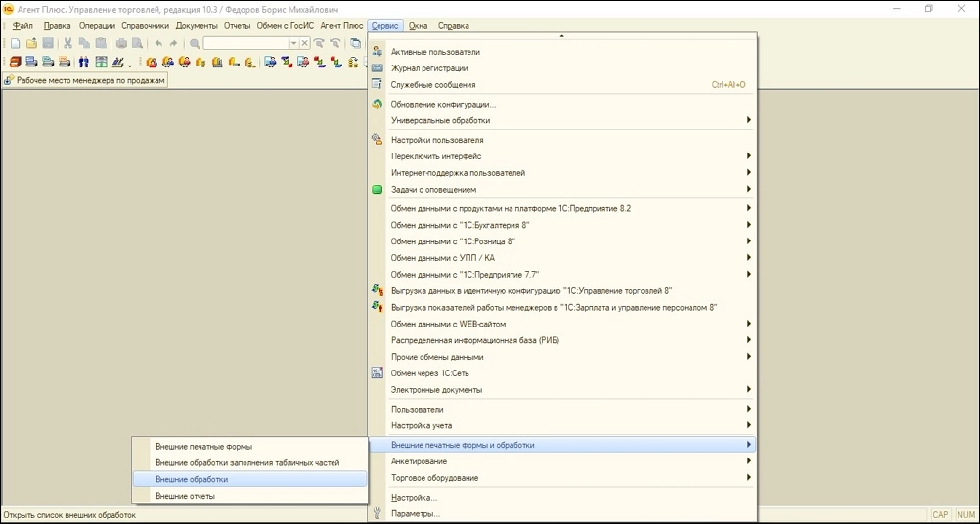Click the Undo arrow icon
This screenshot has width=980, height=524.
point(158,44)
